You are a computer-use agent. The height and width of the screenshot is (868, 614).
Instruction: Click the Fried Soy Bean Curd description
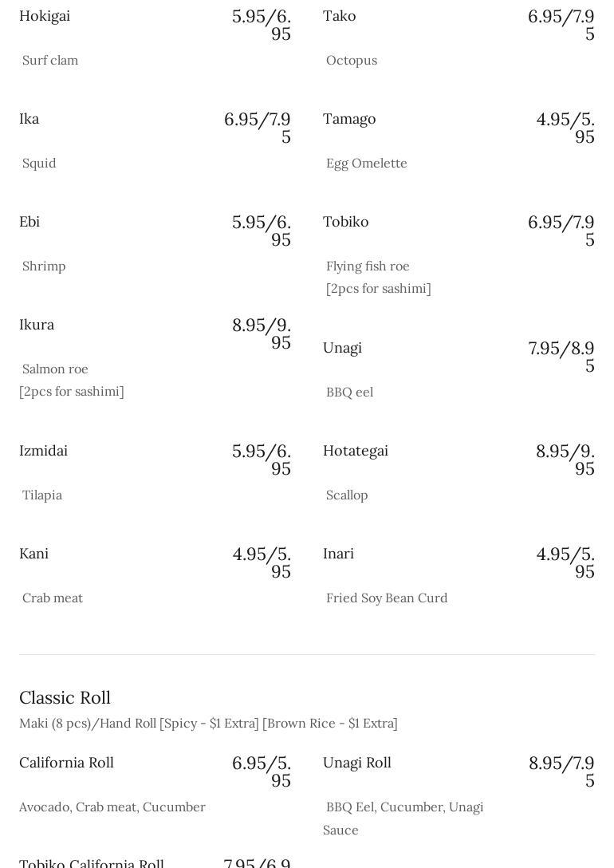point(387,598)
